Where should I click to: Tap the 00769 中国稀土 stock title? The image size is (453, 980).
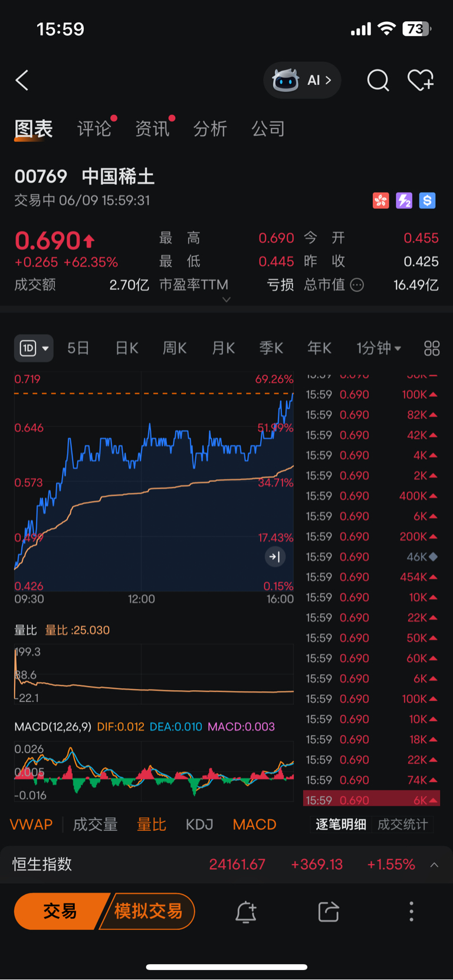[x=84, y=176]
